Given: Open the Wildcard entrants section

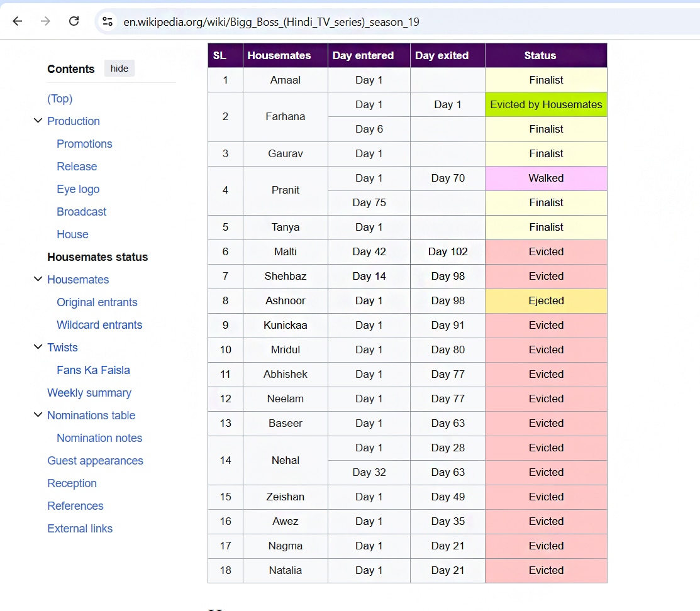Looking at the screenshot, I should (x=99, y=325).
